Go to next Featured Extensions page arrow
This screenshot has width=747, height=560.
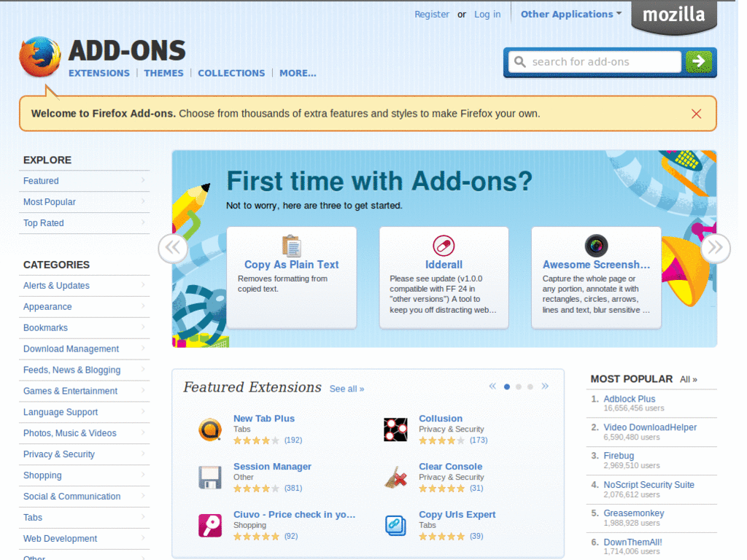[x=545, y=386]
